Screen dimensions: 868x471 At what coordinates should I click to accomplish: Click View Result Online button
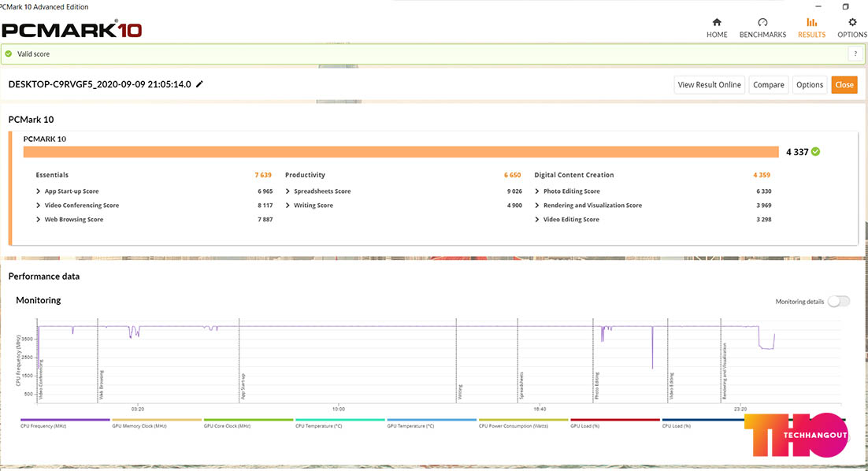pyautogui.click(x=709, y=85)
